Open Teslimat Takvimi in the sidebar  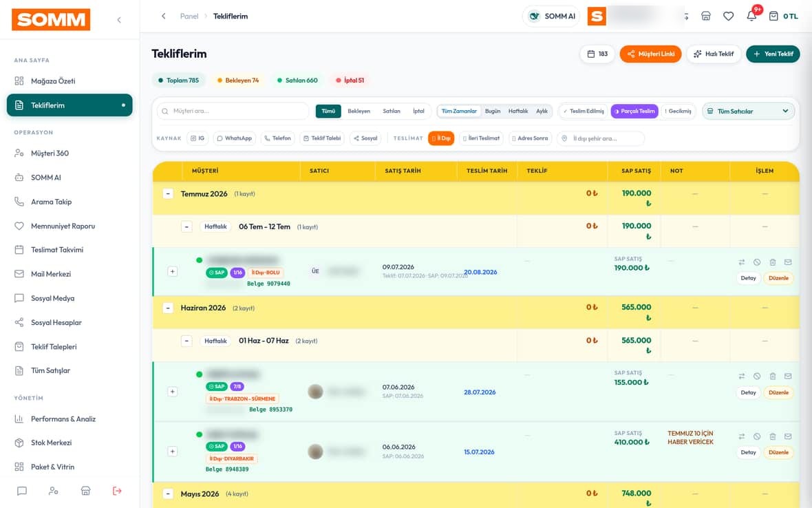point(70,250)
